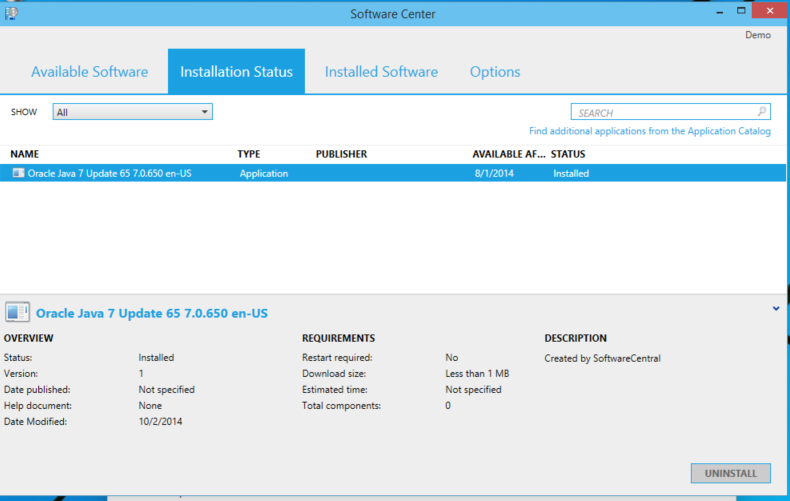Switch to the Available Software tab
790x501 pixels.
click(x=89, y=72)
